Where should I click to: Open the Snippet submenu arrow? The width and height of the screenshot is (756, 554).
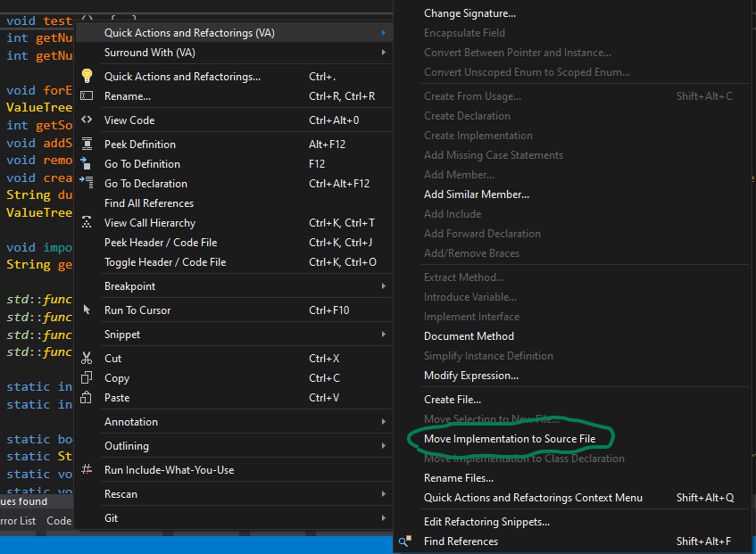pyautogui.click(x=383, y=335)
